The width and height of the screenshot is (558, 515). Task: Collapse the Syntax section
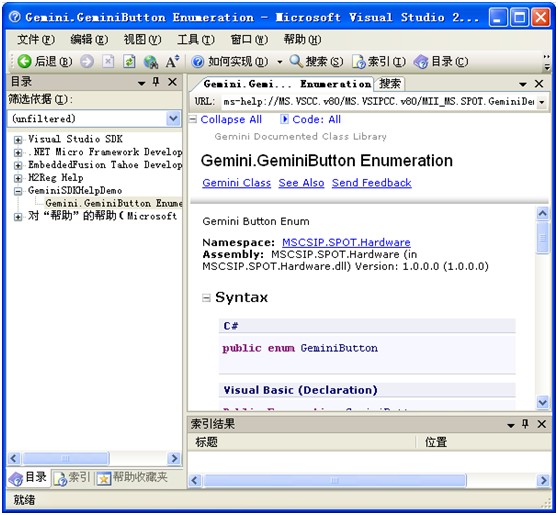tap(206, 298)
